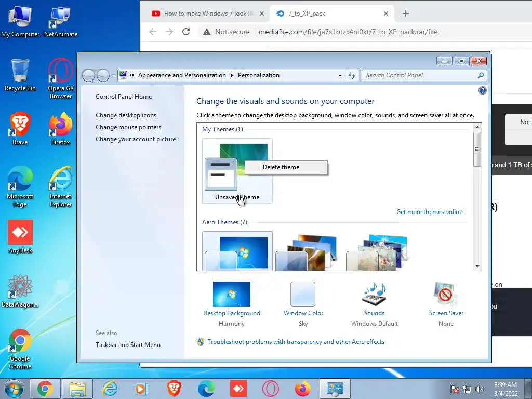Viewport: 532px width, 399px height.
Task: Select the Recycle Bin desktop icon
Action: tap(20, 75)
